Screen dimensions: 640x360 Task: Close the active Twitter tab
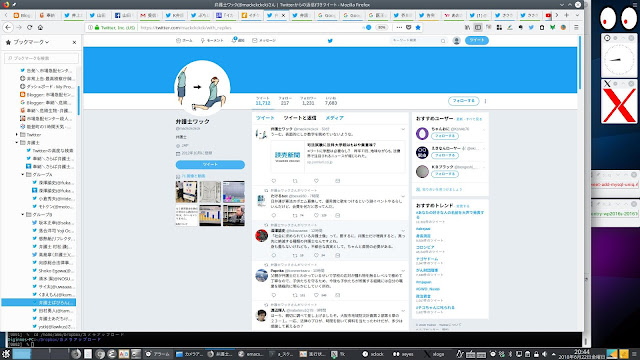[x=283, y=15]
